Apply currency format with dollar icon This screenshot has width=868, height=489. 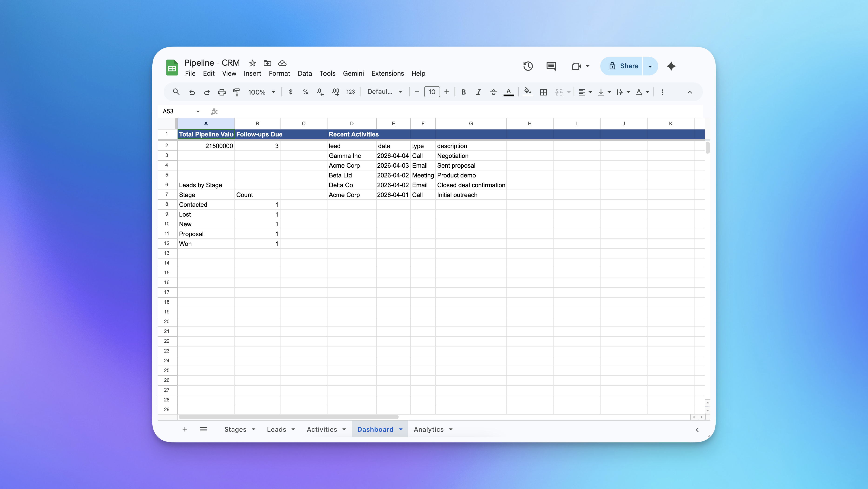click(x=290, y=92)
